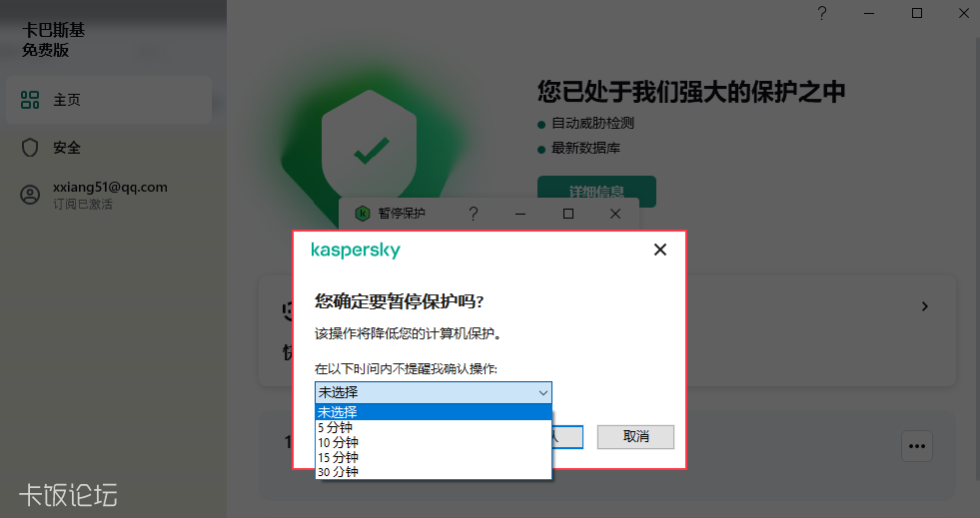Viewport: 980px width, 518px height.
Task: Switch to the 安全 sidebar item
Action: [x=109, y=148]
